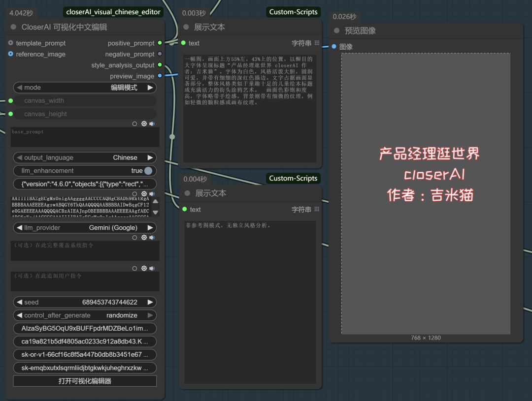The height and width of the screenshot is (401, 532).
Task: Click the key field starting with sk-emqbxutxlsqrm
Action: pos(85,368)
